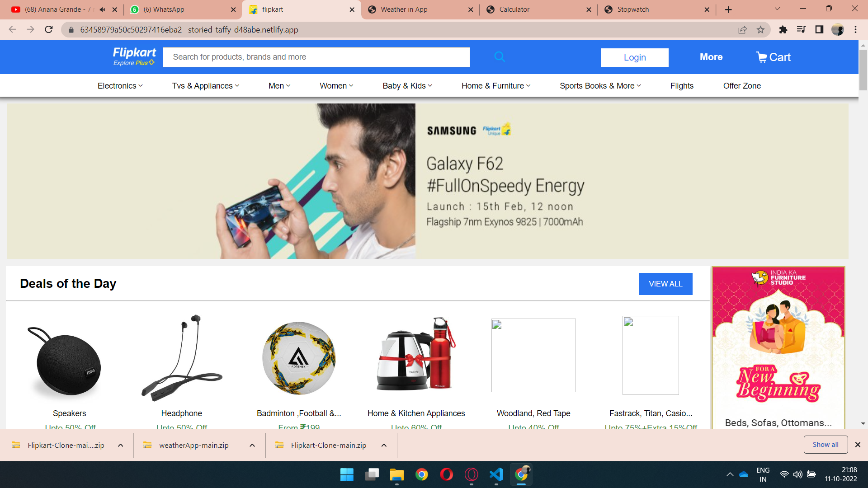The height and width of the screenshot is (488, 868).
Task: Open options for weatherApp-main.zip download
Action: (252, 446)
